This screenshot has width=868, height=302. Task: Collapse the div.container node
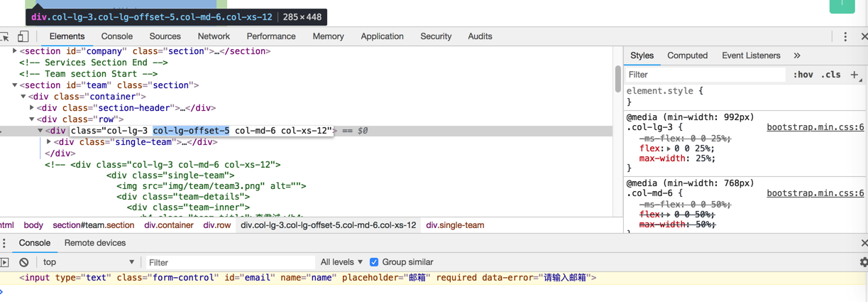[x=23, y=97]
